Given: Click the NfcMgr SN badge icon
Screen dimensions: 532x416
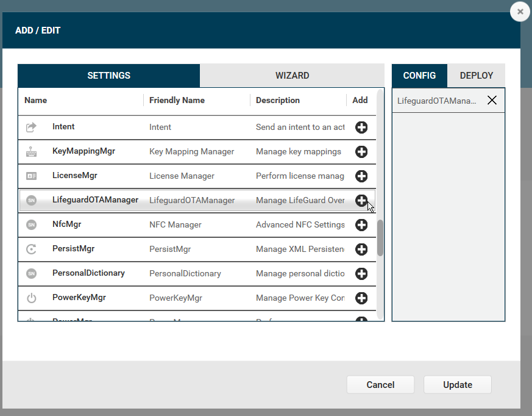Looking at the screenshot, I should click(32, 224).
